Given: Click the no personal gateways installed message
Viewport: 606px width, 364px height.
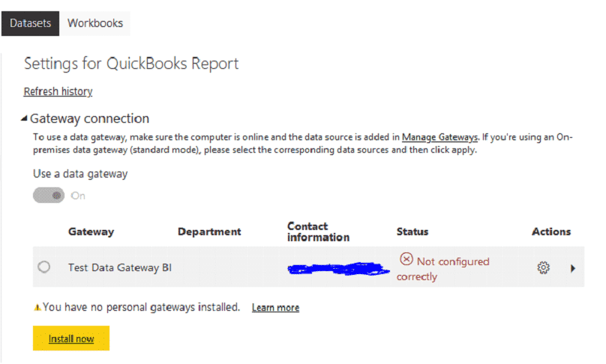Looking at the screenshot, I should (142, 307).
